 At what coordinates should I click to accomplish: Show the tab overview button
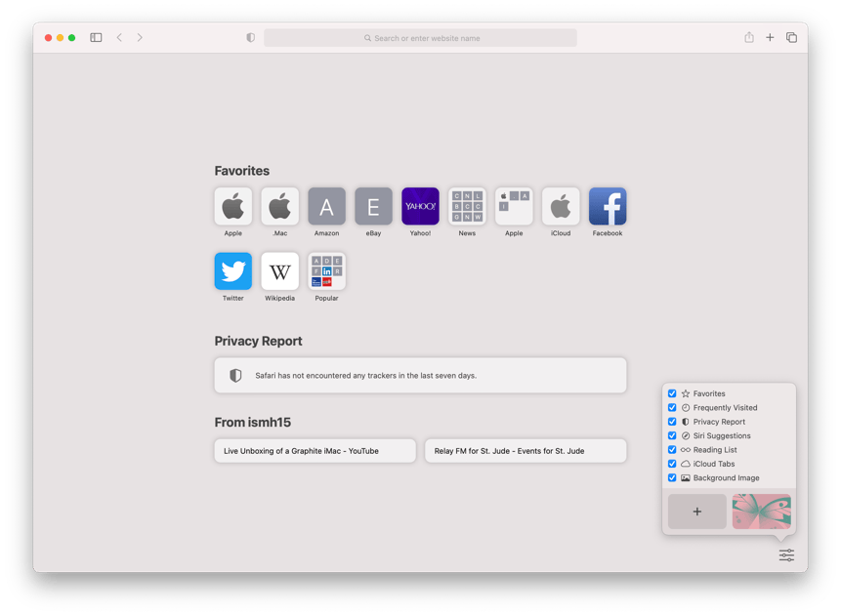click(791, 37)
